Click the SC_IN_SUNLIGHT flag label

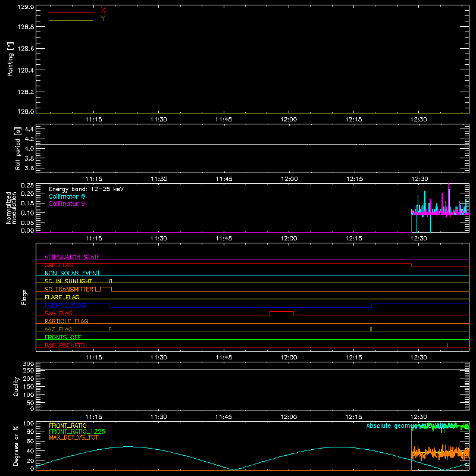point(68,281)
